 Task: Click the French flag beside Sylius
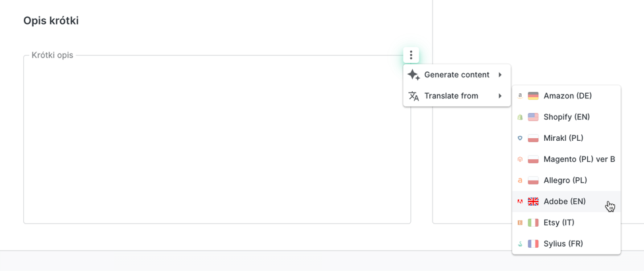pyautogui.click(x=533, y=244)
